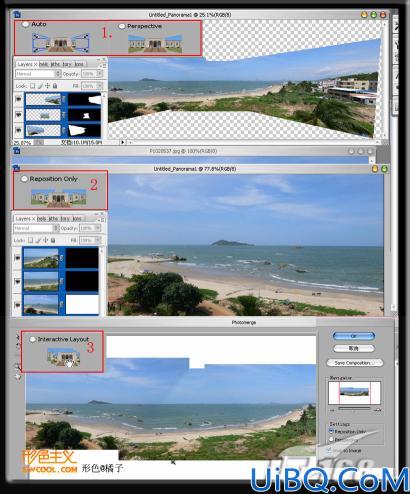Hide the middle layer in lower Layers panel
The image size is (410, 494).
click(x=17, y=282)
